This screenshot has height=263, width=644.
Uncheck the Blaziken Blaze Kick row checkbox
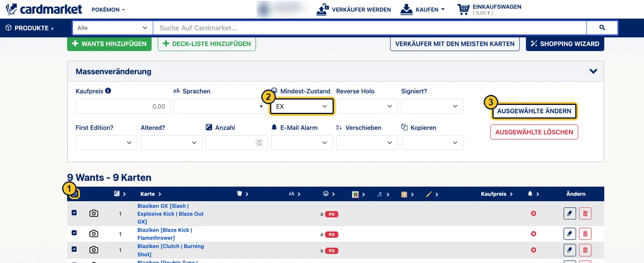coord(74,234)
